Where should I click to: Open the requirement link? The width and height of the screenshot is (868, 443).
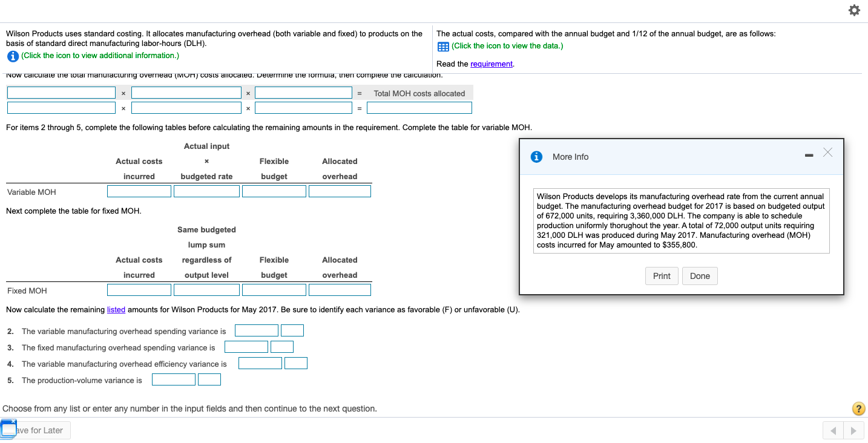[492, 64]
